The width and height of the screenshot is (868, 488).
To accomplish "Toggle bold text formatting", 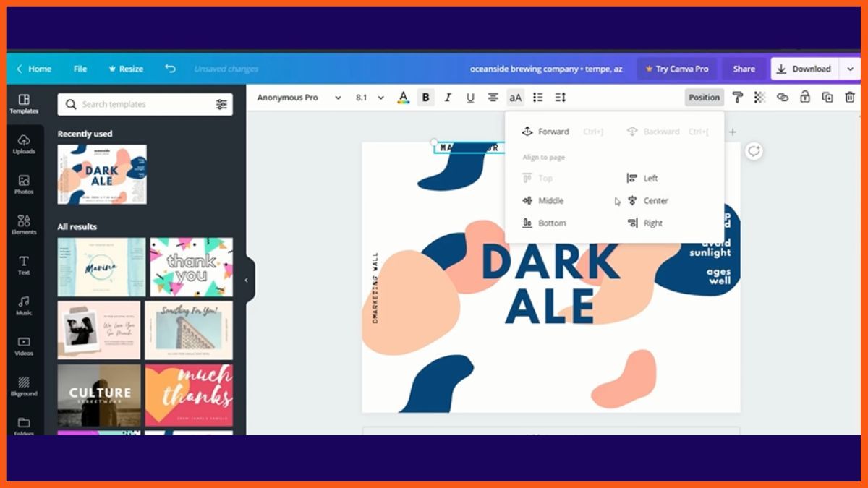I will click(x=425, y=98).
